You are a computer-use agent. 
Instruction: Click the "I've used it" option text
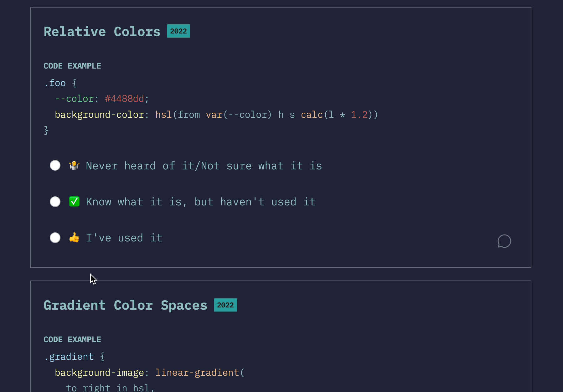coord(124,238)
